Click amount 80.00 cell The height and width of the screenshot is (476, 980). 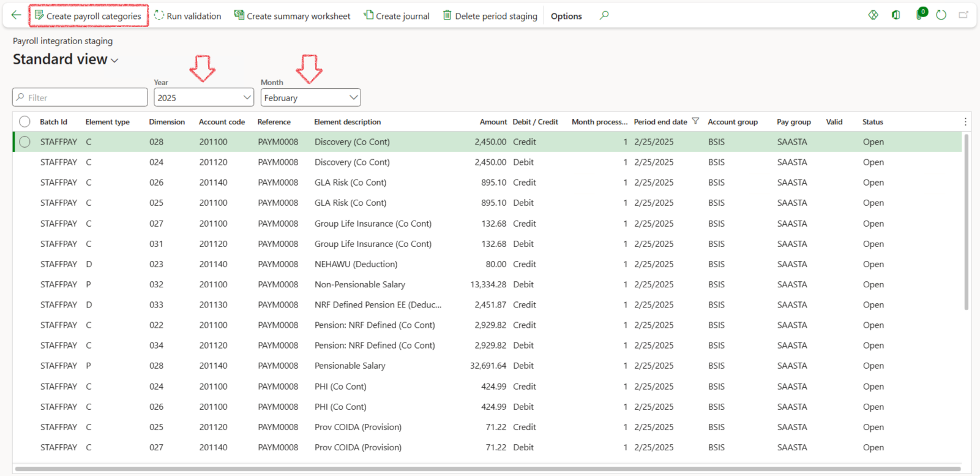pos(496,264)
